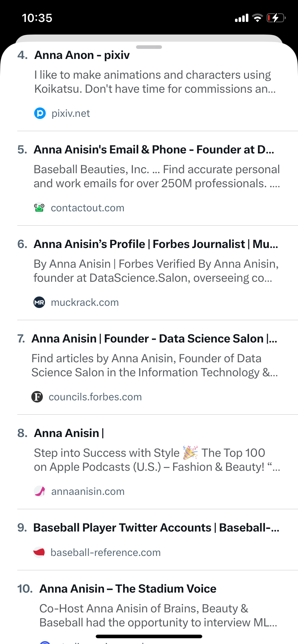The height and width of the screenshot is (644, 298).
Task: Tap the muckrack.com source link
Action: point(85,303)
